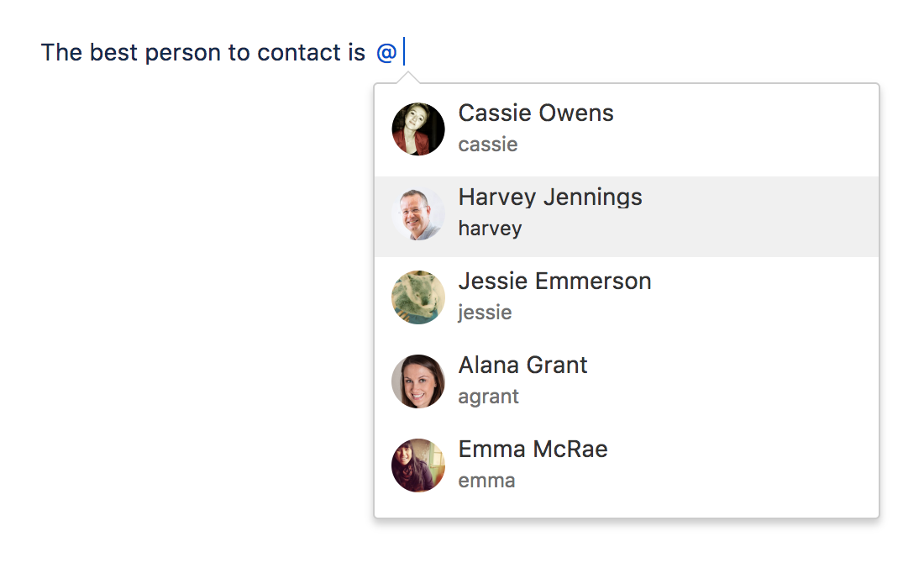
Task: Select Cassie Owens from mention list
Action: 627,129
